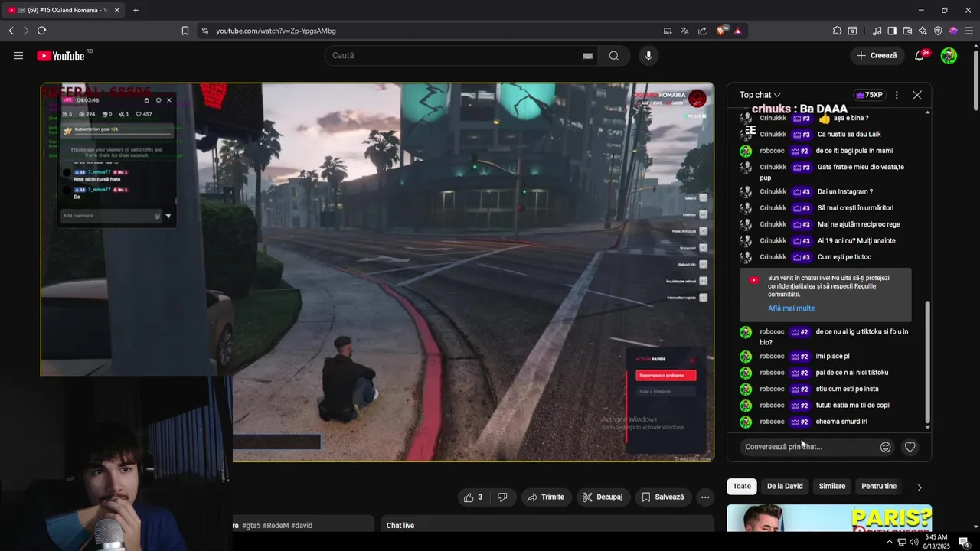This screenshot has width=980, height=551.
Task: Click the Salvează button
Action: (663, 497)
